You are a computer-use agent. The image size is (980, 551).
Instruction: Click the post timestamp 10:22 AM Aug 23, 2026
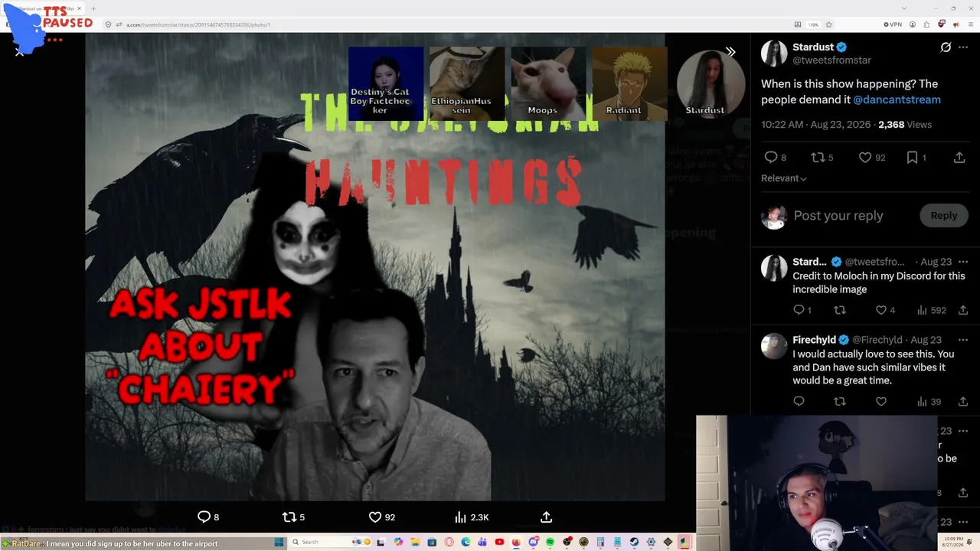click(815, 125)
